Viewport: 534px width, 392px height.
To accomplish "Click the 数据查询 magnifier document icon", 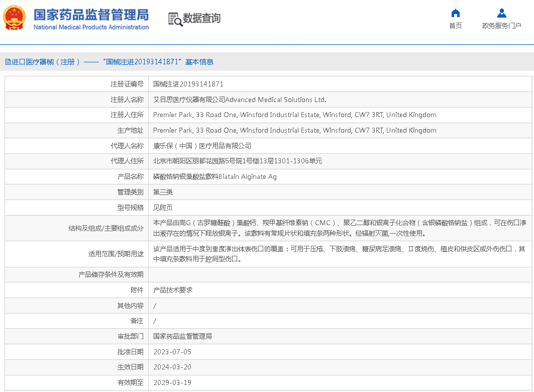I will click(x=175, y=19).
